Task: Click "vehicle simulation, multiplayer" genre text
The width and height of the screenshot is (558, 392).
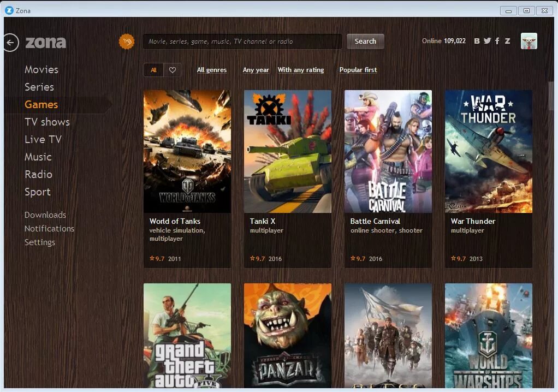Action: pos(177,234)
